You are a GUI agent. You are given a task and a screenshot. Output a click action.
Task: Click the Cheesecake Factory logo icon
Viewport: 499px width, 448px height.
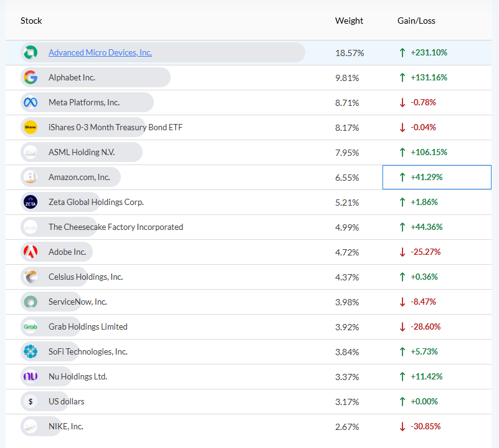pyautogui.click(x=31, y=227)
